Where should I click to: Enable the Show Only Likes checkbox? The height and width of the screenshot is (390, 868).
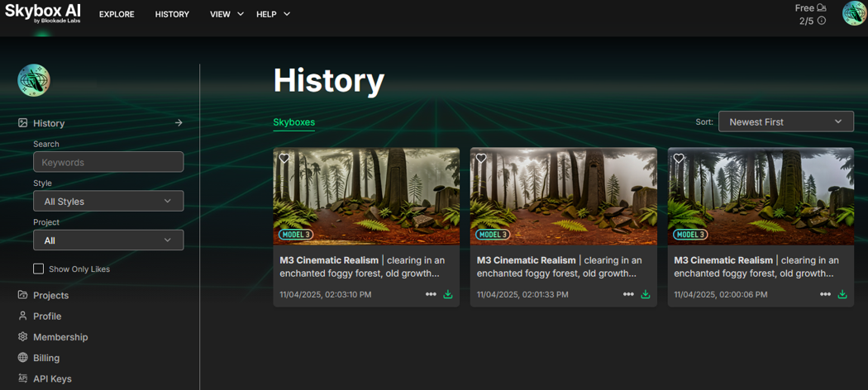38,269
